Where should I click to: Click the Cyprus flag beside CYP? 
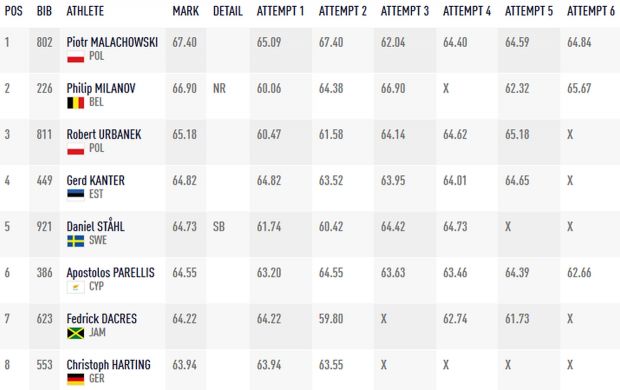tap(76, 287)
